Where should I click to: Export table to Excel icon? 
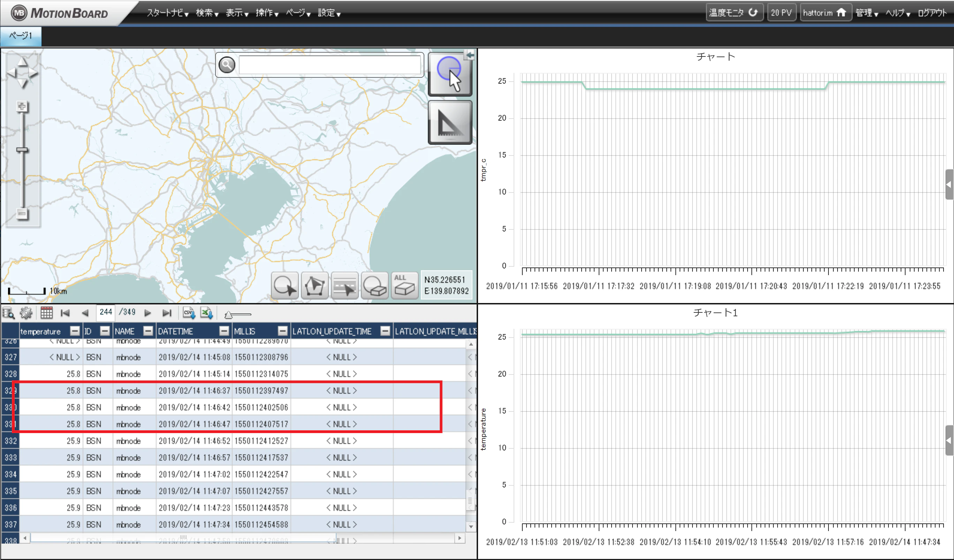(207, 313)
